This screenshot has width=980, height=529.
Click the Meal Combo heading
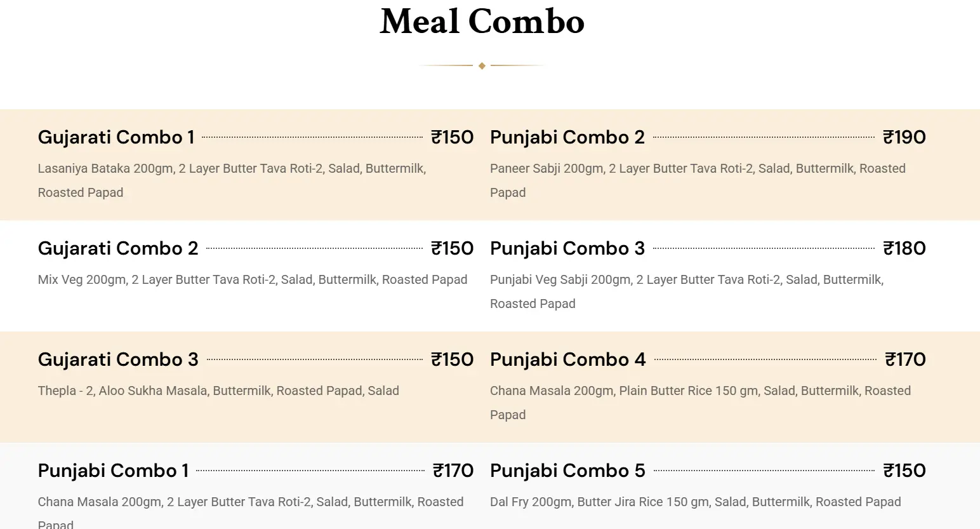[x=482, y=22]
